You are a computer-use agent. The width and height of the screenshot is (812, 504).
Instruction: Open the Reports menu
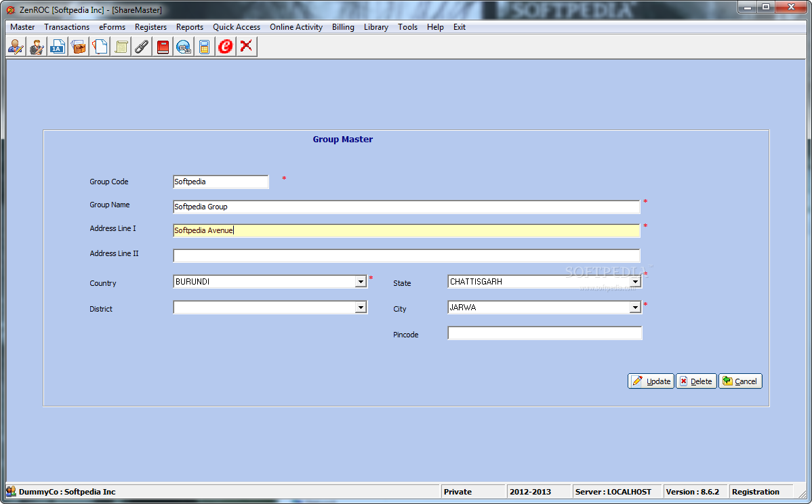pyautogui.click(x=190, y=27)
